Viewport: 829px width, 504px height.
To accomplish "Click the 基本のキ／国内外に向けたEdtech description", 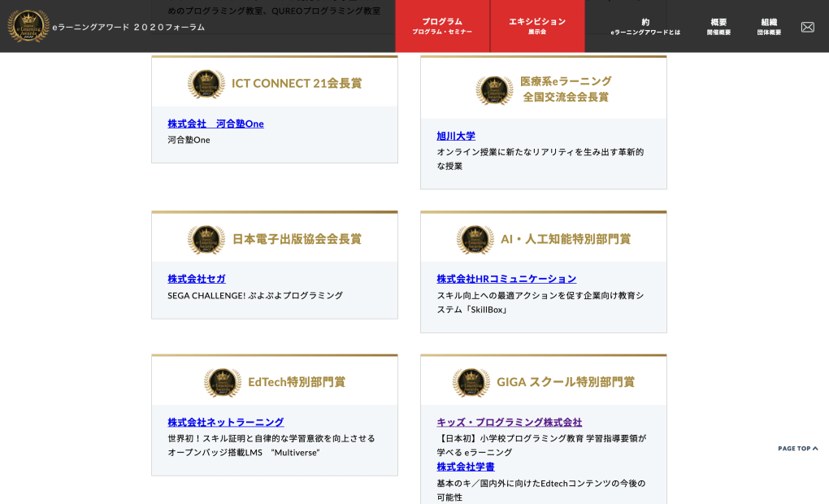I will (x=540, y=490).
